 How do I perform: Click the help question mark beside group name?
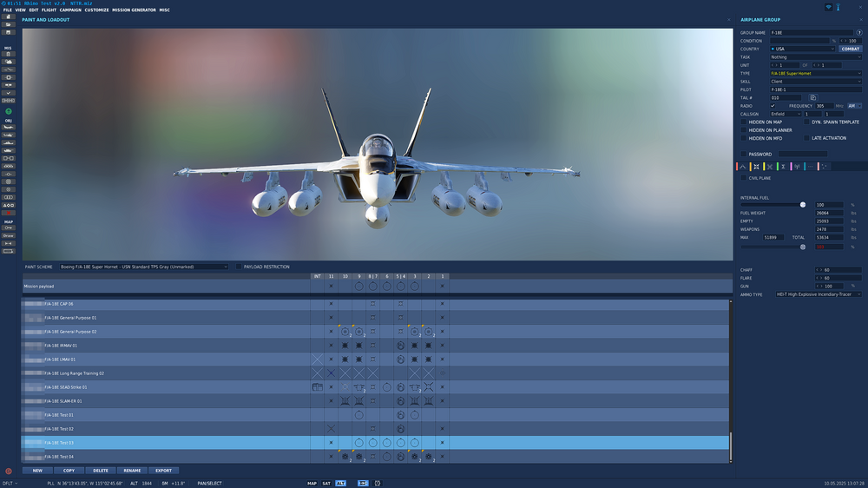coord(859,33)
